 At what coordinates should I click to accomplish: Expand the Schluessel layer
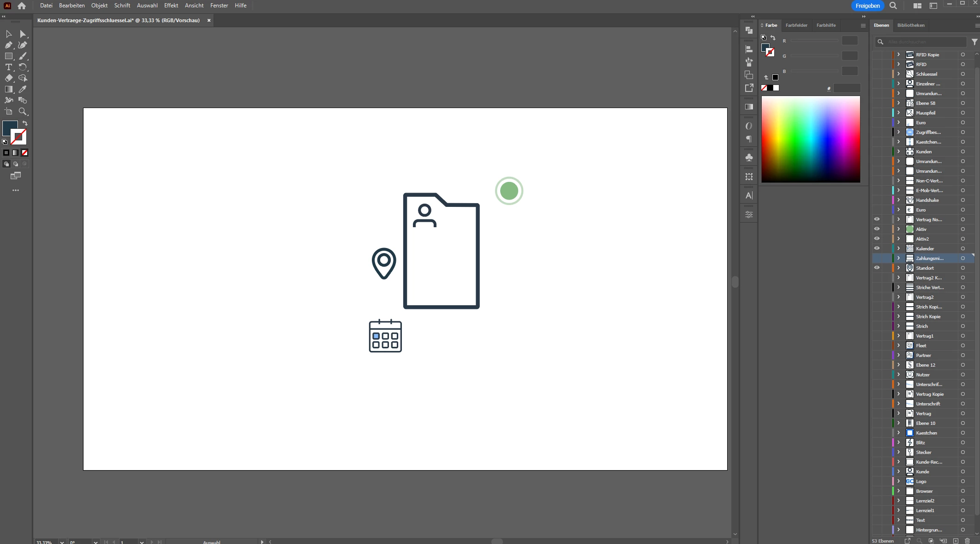tap(898, 74)
